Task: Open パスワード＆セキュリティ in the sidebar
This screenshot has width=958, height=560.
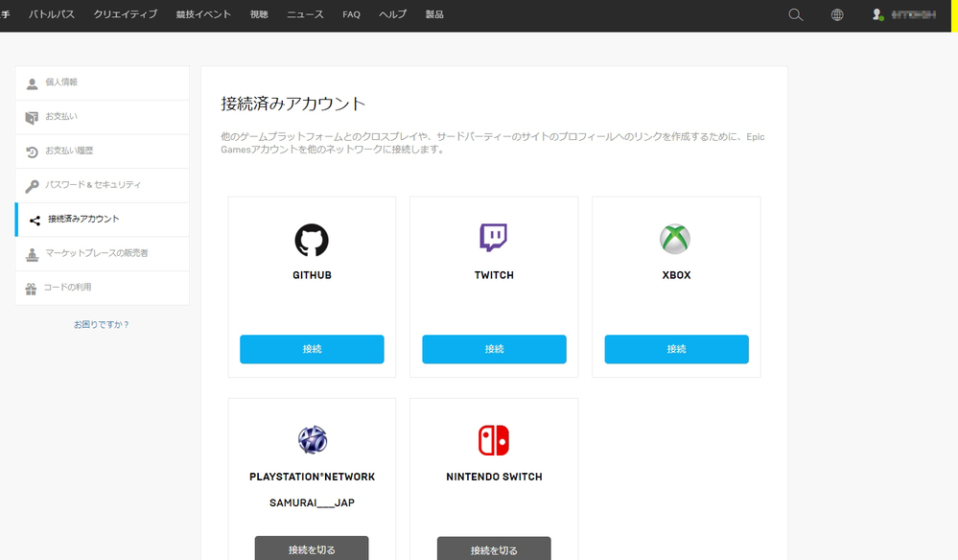Action: click(102, 186)
